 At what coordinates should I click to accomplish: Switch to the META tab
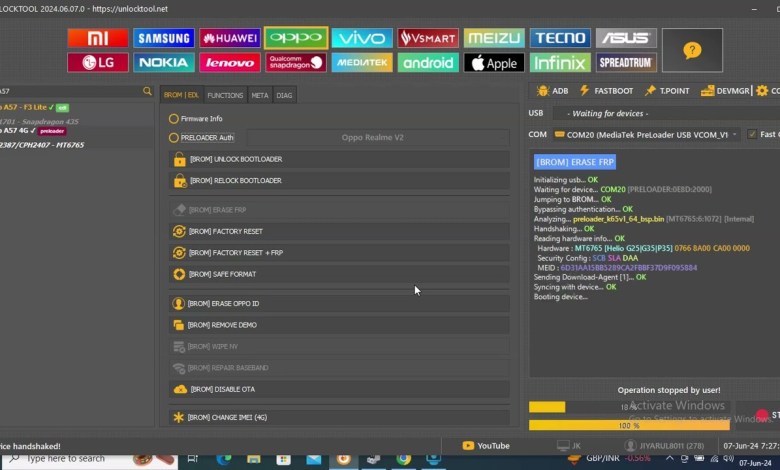(259, 95)
